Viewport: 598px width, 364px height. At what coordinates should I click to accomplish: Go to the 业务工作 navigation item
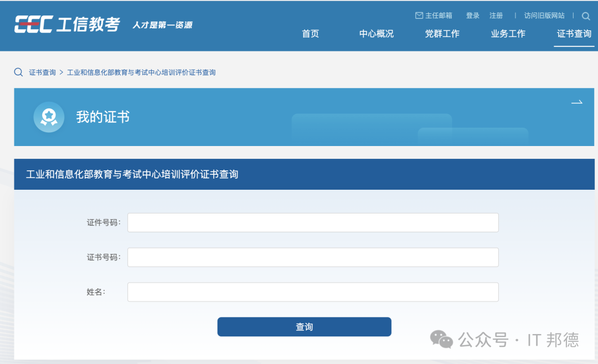[x=508, y=34]
